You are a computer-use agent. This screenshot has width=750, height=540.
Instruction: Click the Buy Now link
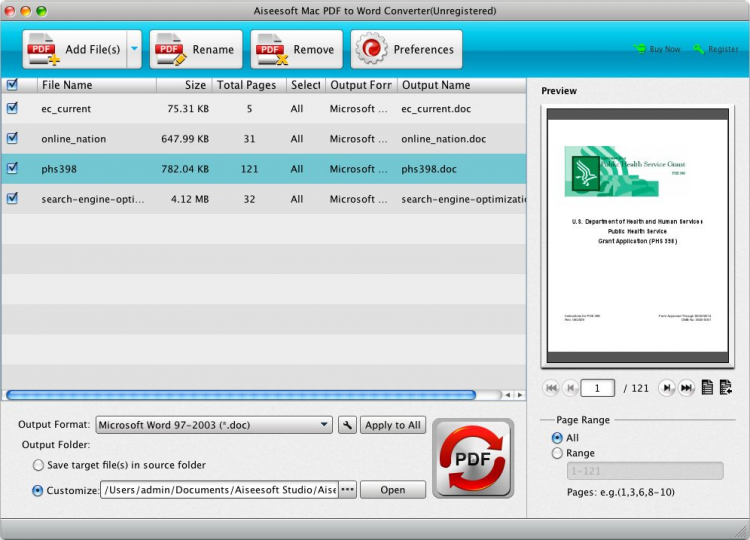point(657,49)
